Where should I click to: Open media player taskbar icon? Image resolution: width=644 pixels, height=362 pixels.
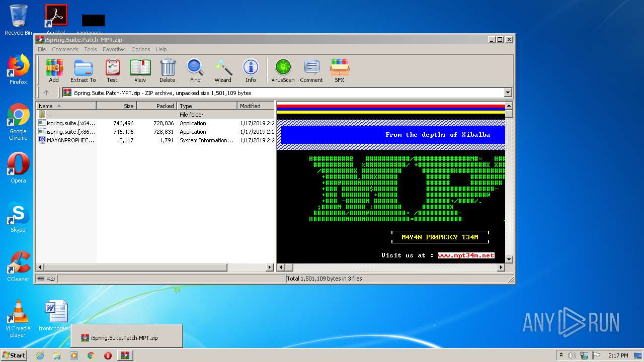pos(74,355)
